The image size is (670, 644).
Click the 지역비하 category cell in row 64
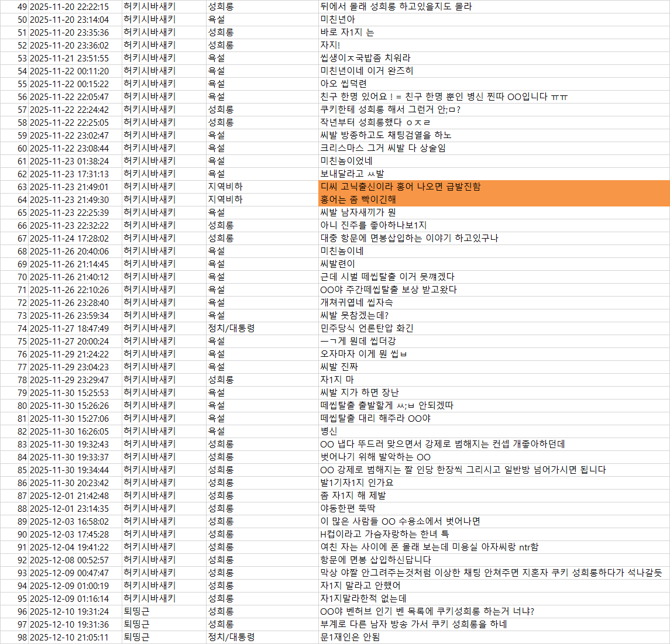262,199
